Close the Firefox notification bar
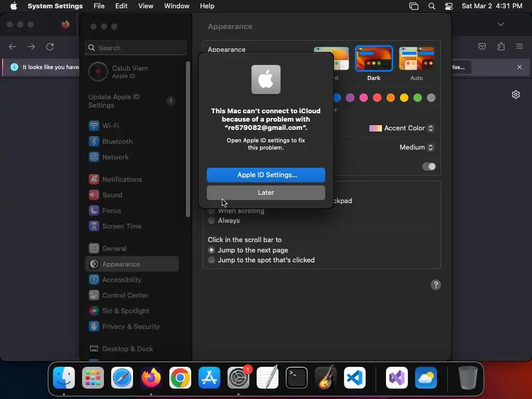The height and width of the screenshot is (399, 532). click(520, 67)
